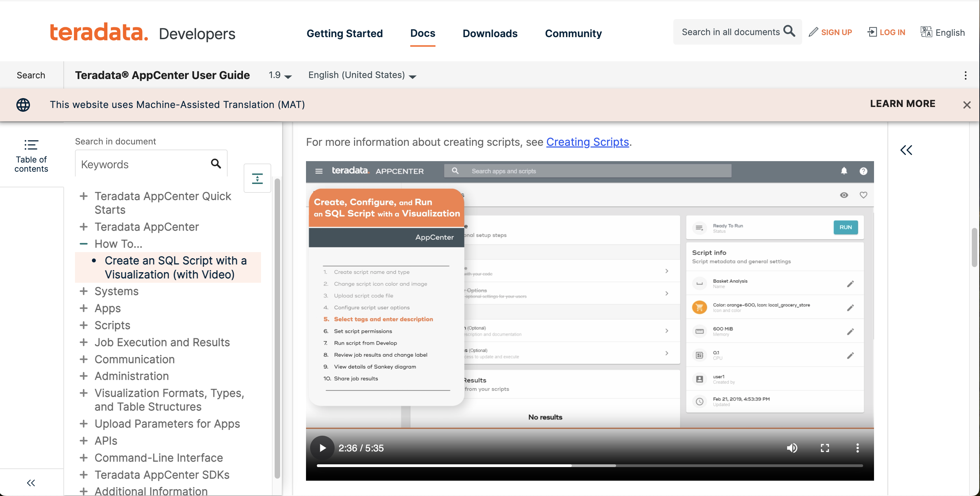Screen dimensions: 980x496
Task: Open video more options menu
Action: 857,448
